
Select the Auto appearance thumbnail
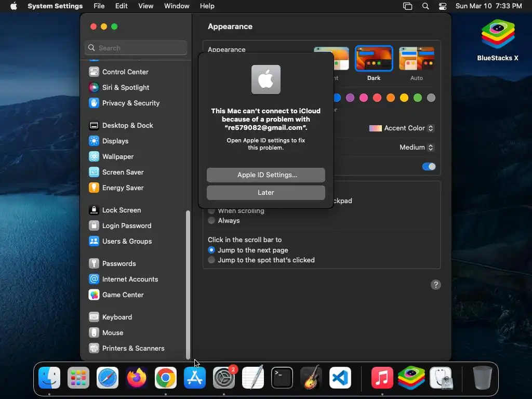click(417, 58)
